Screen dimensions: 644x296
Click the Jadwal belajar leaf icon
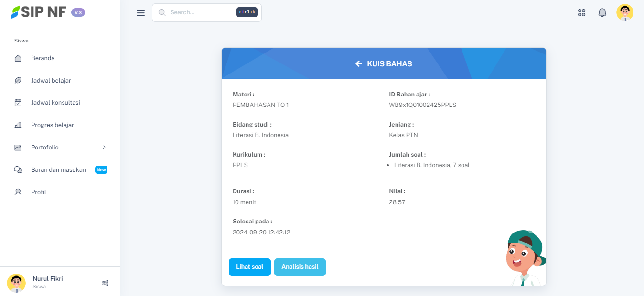tap(18, 81)
